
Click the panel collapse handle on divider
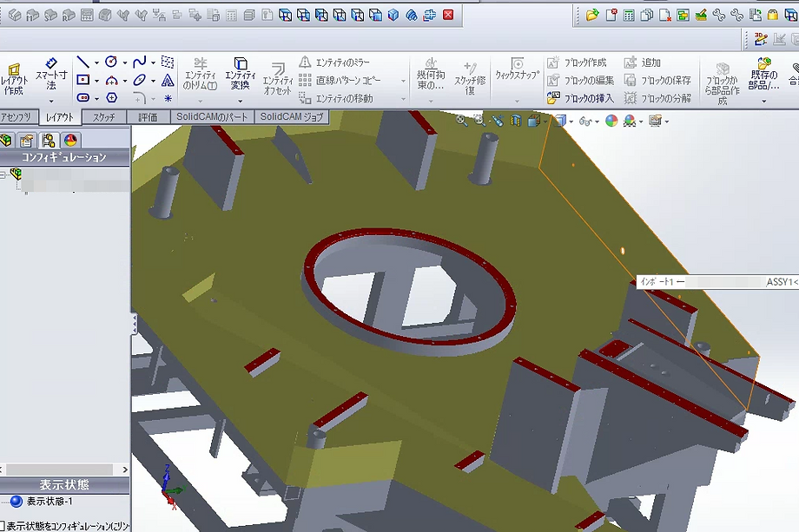click(134, 324)
